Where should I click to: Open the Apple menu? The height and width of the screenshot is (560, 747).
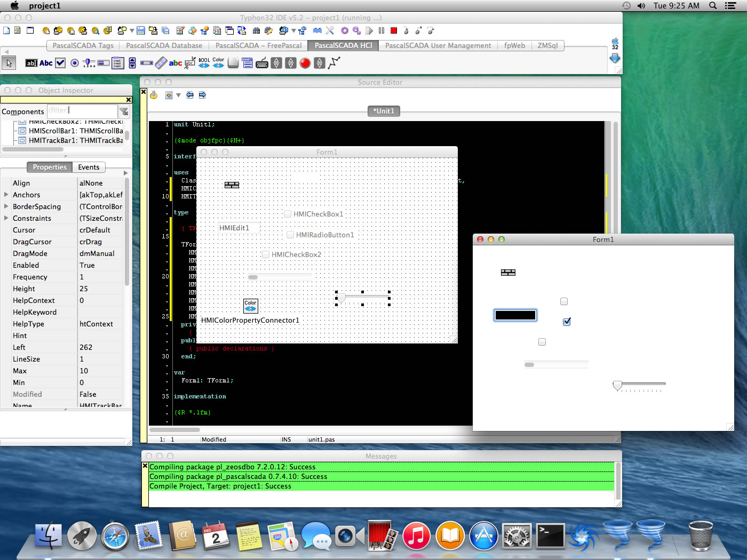coord(14,6)
